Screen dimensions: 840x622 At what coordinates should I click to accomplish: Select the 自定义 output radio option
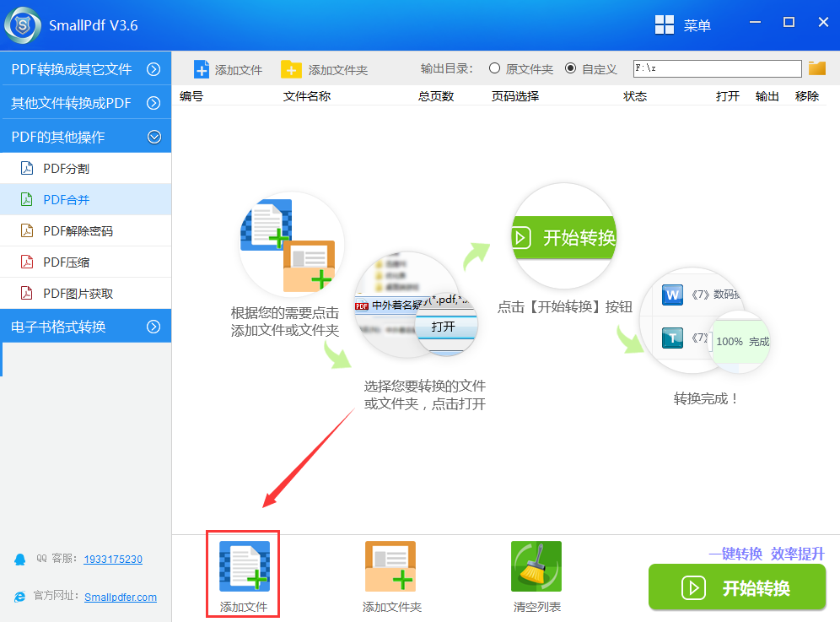pyautogui.click(x=570, y=68)
